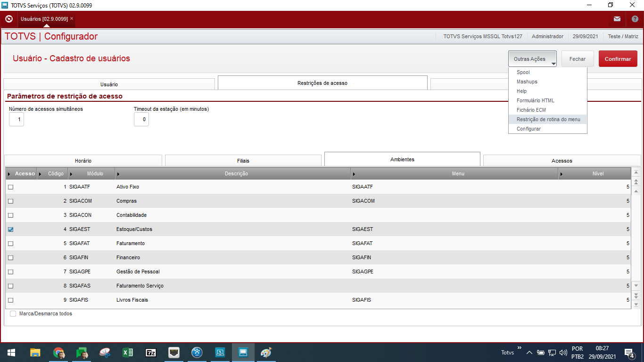Click the double-down page arrow of the grid
The image size is (644, 362).
[x=636, y=296]
